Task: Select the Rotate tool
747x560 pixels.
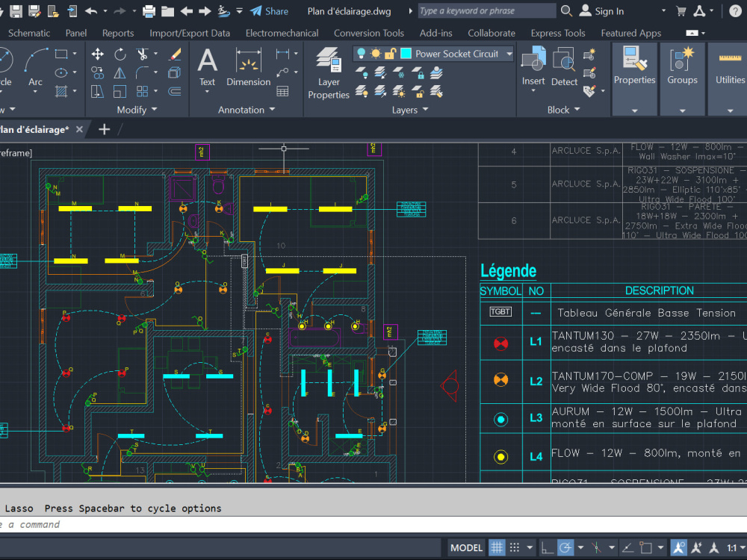Action: click(120, 54)
